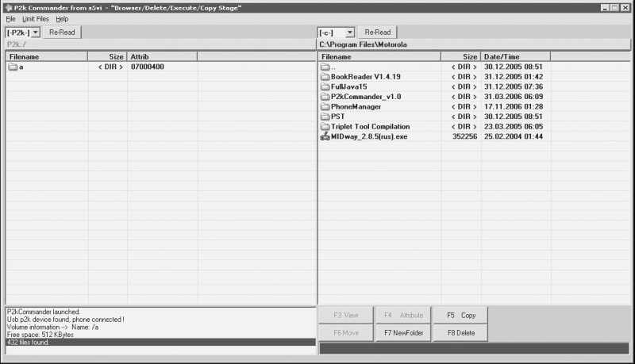Screen dimensions: 635x364
Task: Click the parent directory '..' folder icon
Action: [325, 67]
